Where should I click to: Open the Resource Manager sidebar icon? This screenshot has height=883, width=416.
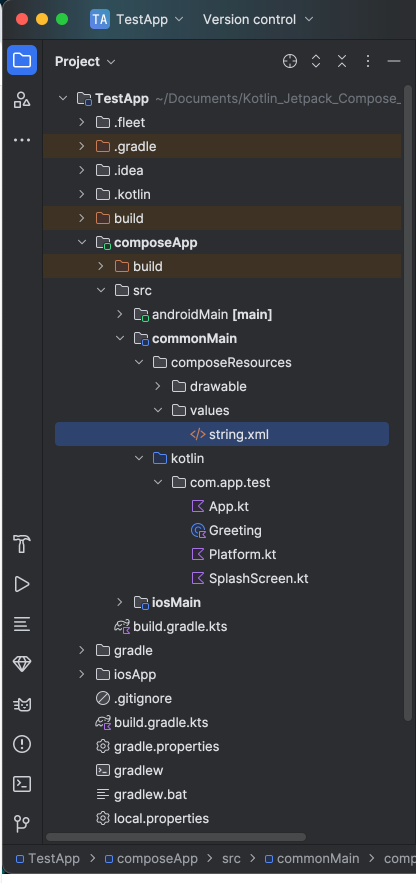pos(22,100)
